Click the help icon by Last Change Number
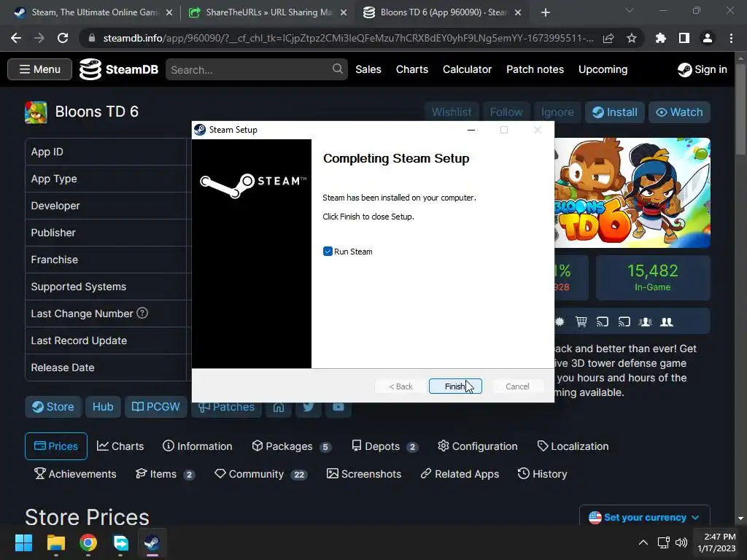The width and height of the screenshot is (747, 560). click(142, 313)
